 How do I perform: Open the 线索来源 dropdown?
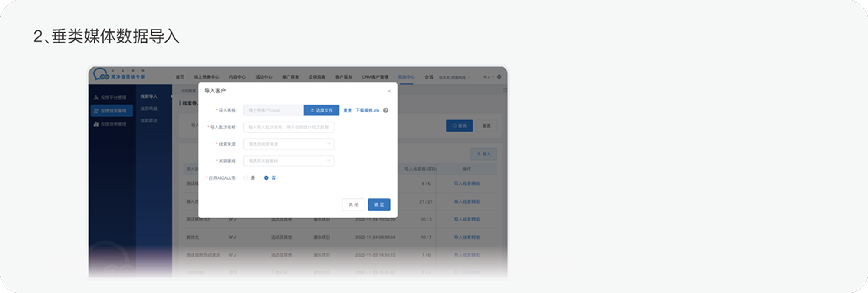click(289, 144)
